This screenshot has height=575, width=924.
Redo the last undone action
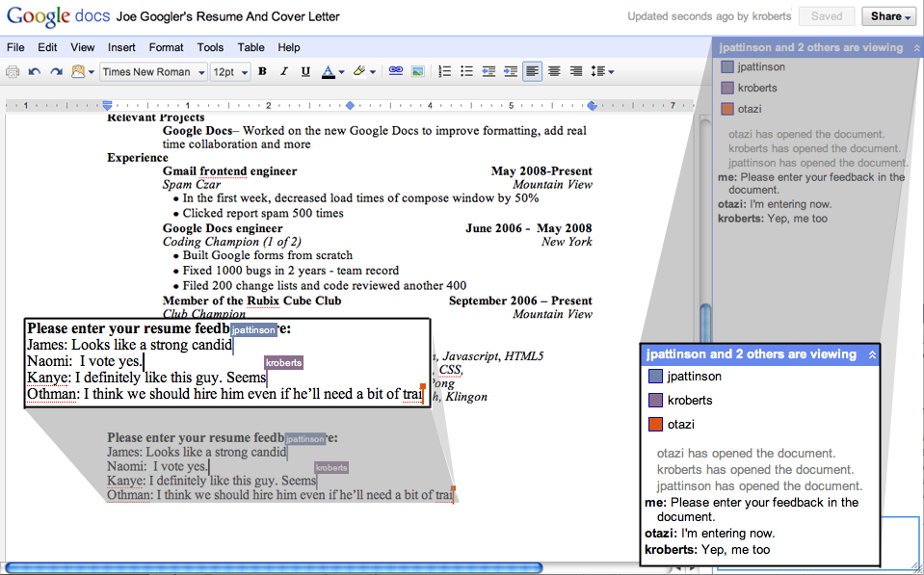coord(56,72)
